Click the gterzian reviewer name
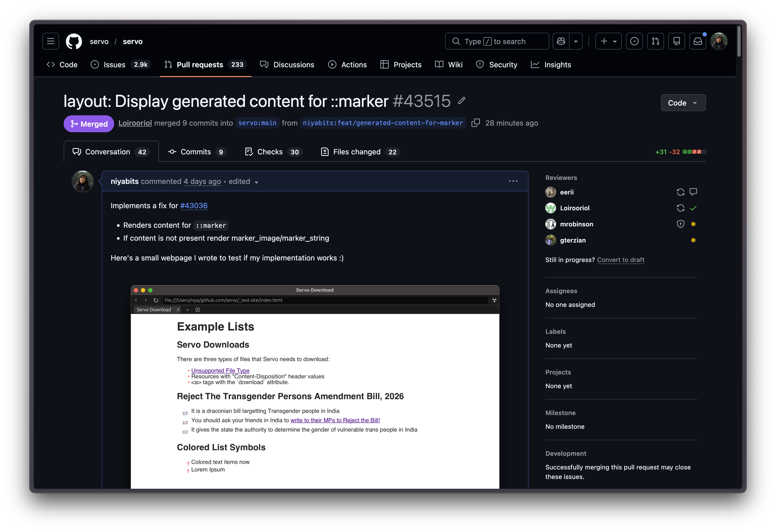 coord(573,240)
